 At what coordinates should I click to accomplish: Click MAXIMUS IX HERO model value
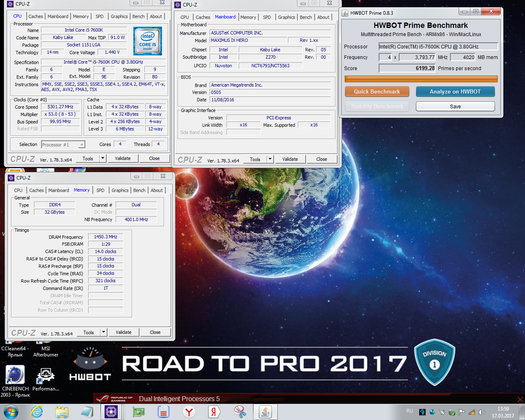point(248,40)
